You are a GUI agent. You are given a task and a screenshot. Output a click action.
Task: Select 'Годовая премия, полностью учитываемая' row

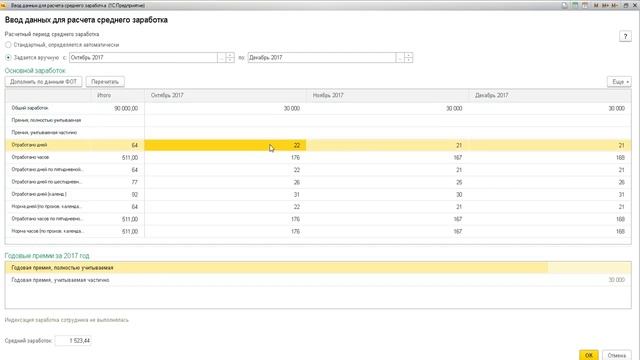318,268
